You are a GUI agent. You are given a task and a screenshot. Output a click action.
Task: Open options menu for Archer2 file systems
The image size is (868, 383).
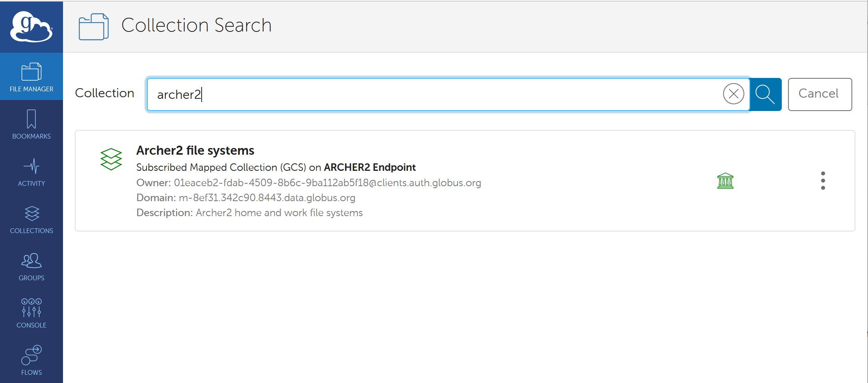[823, 181]
